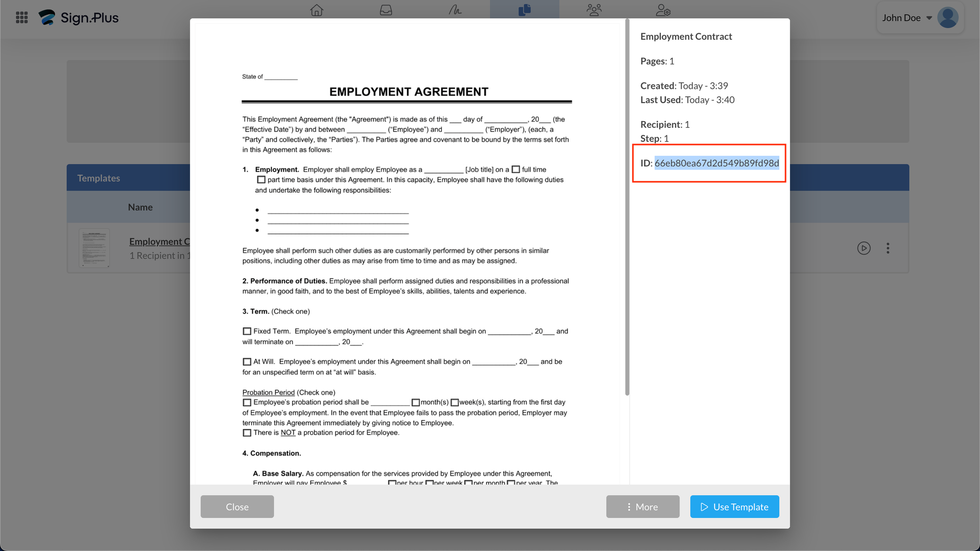
Task: Open the apps grid launcher icon
Action: tap(21, 18)
